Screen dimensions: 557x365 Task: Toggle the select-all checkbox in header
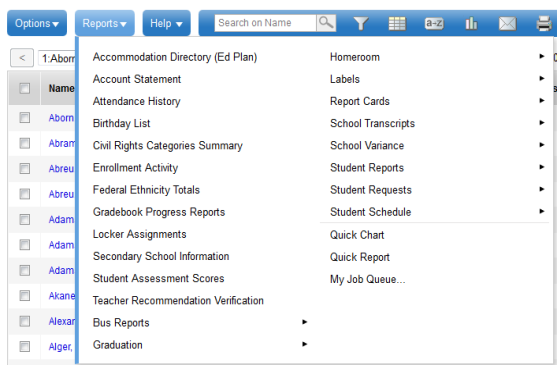(25, 88)
